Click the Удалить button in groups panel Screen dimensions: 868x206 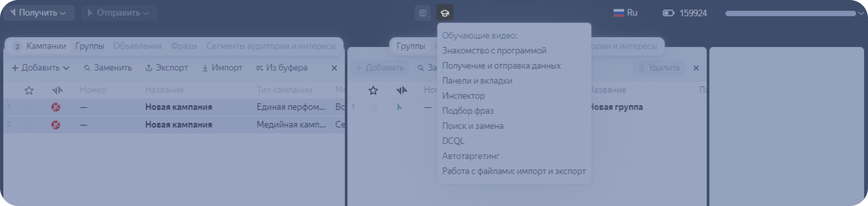click(x=659, y=68)
